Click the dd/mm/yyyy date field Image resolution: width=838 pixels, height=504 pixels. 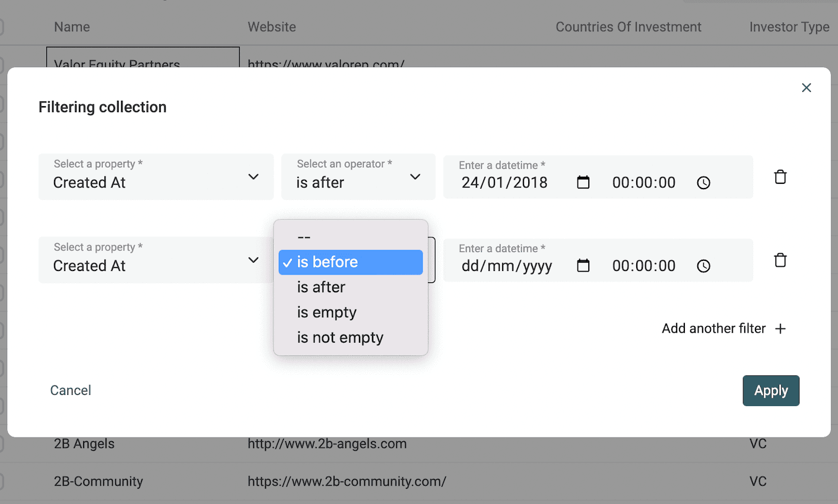[507, 266]
